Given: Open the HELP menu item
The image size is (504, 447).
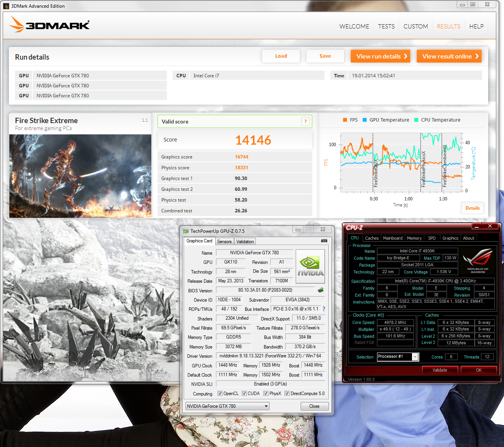Looking at the screenshot, I should pos(476,26).
